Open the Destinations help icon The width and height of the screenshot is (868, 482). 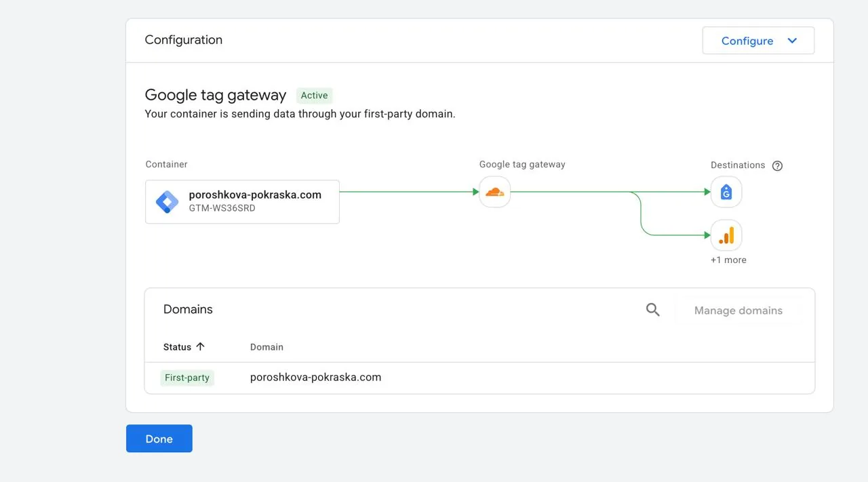click(x=778, y=165)
